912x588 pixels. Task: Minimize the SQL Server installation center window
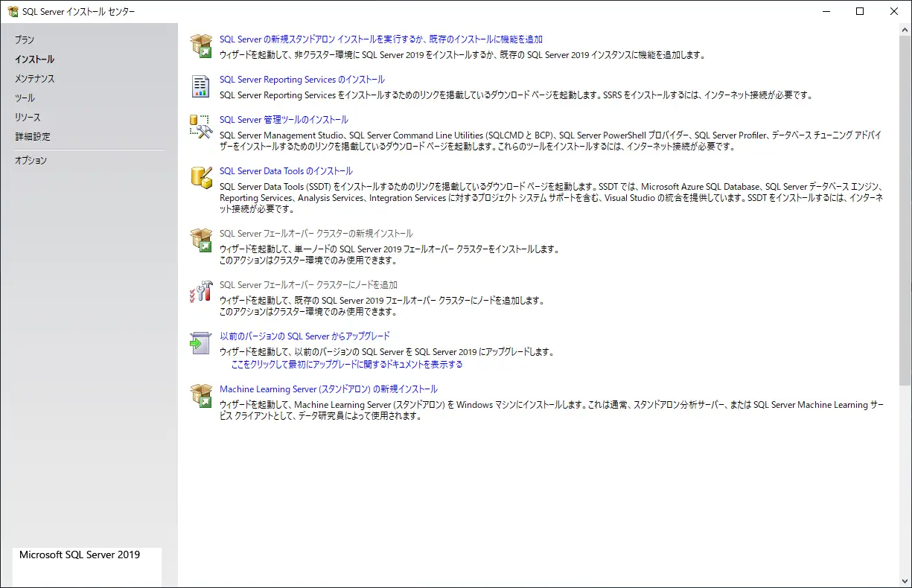[x=826, y=11]
